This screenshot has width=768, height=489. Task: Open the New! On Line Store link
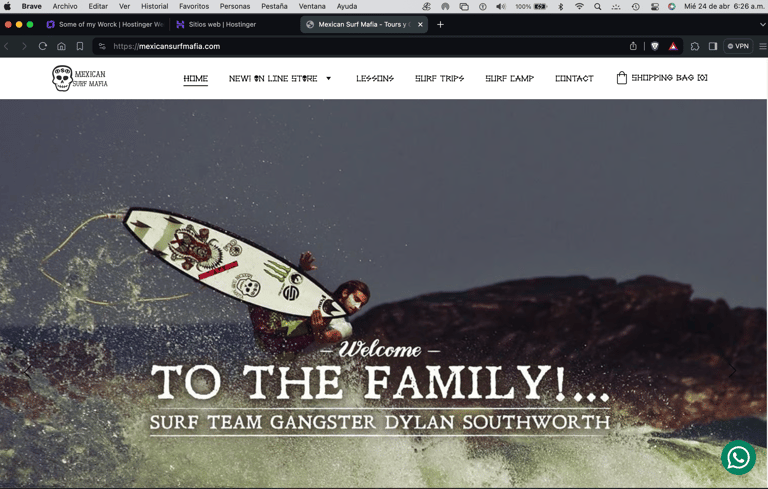(273, 78)
